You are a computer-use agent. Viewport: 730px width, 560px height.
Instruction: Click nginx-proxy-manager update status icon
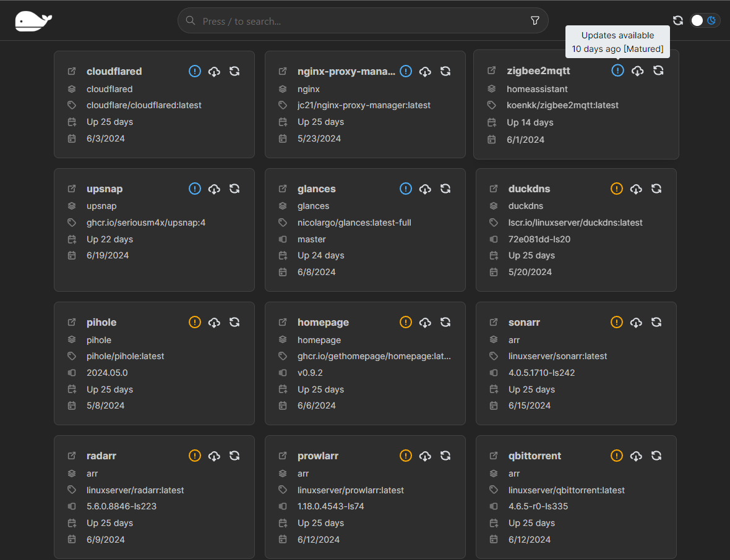[x=405, y=71]
